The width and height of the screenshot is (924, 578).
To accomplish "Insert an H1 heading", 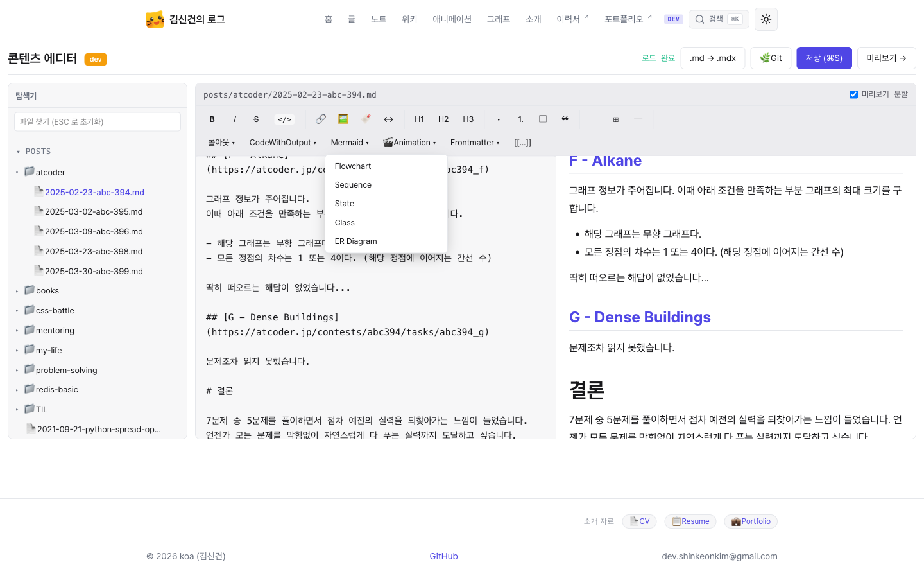I will point(419,119).
